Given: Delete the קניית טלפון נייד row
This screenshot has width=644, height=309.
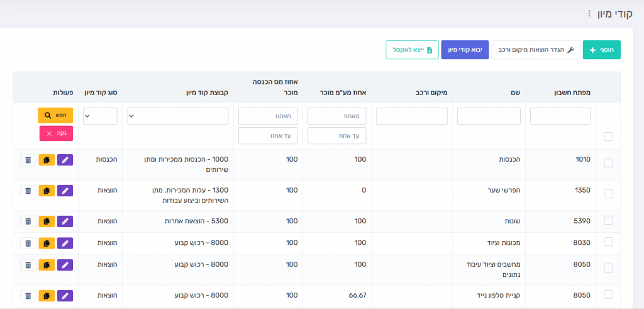Looking at the screenshot, I should [x=28, y=296].
